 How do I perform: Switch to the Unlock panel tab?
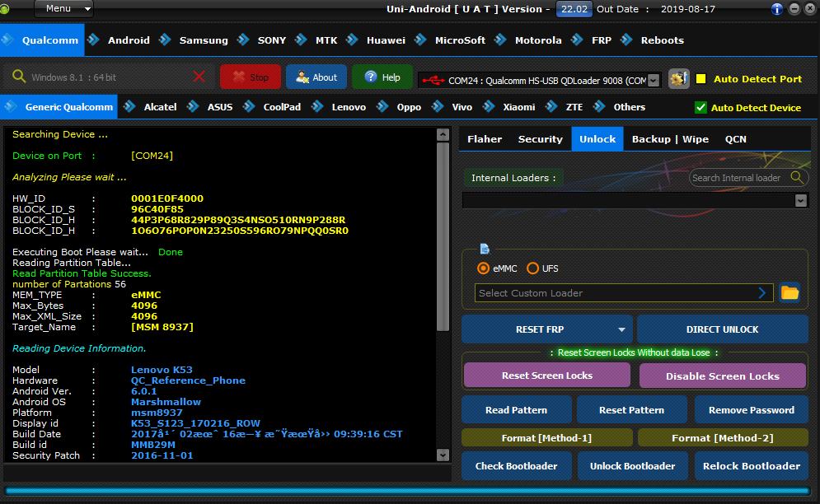597,139
